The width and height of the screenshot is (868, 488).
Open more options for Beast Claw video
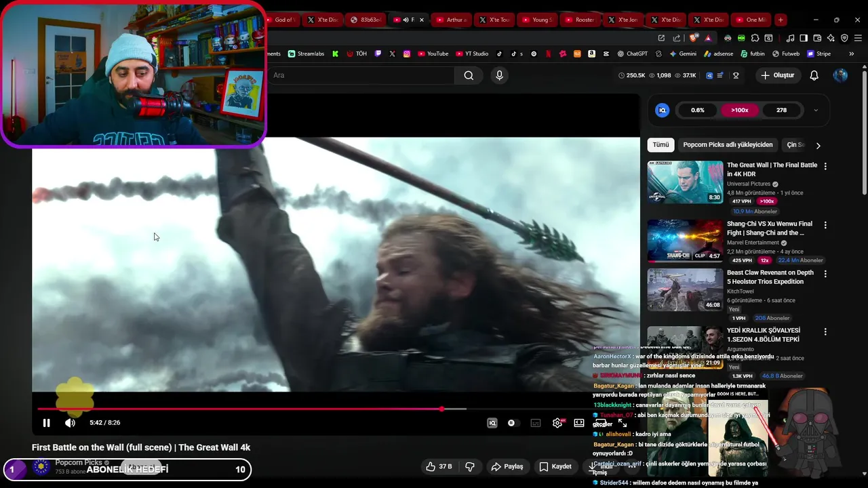click(825, 274)
